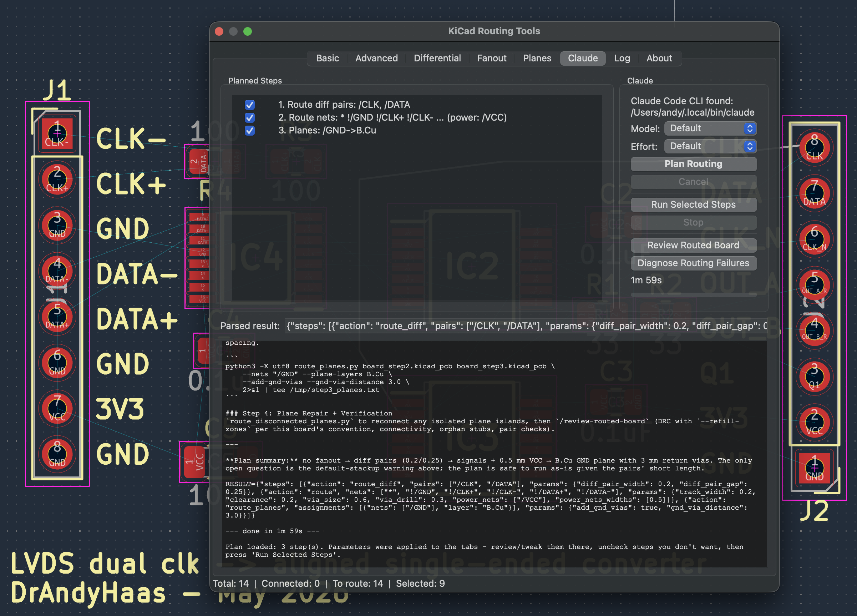
Task: Click the CLK- silkscreen label by J1
Action: pyautogui.click(x=131, y=139)
